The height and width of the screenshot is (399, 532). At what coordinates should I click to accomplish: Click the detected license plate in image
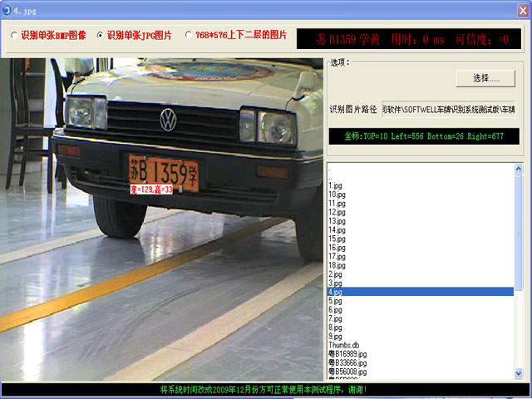click(164, 172)
